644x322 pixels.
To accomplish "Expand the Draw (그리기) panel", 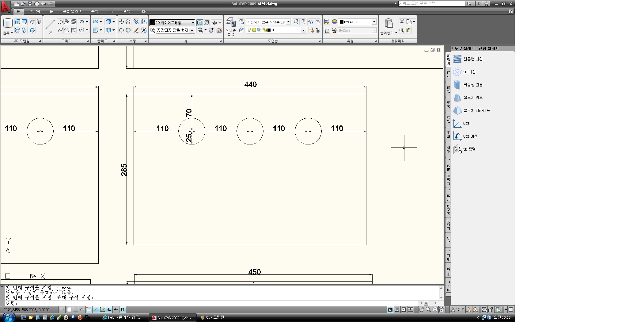I will 88,41.
